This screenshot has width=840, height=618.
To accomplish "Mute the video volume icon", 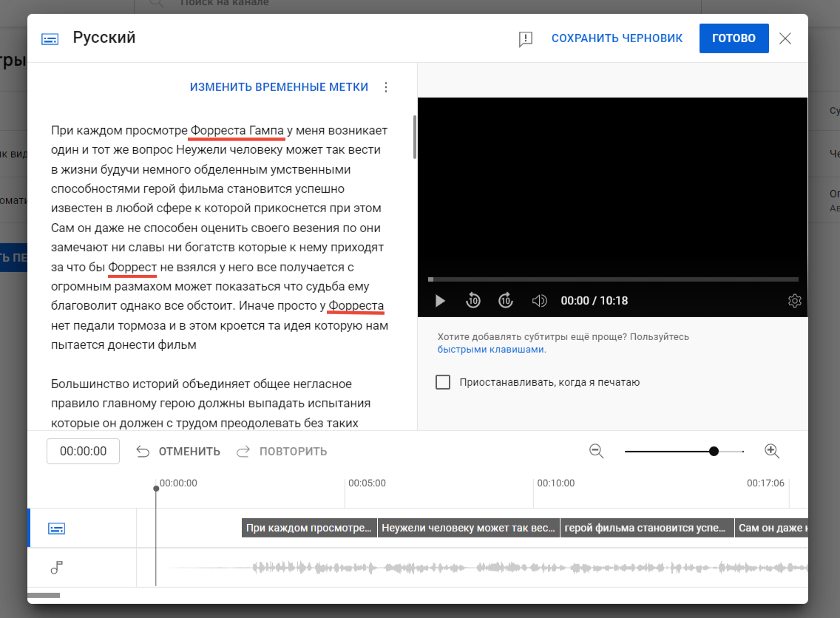I will pyautogui.click(x=539, y=300).
